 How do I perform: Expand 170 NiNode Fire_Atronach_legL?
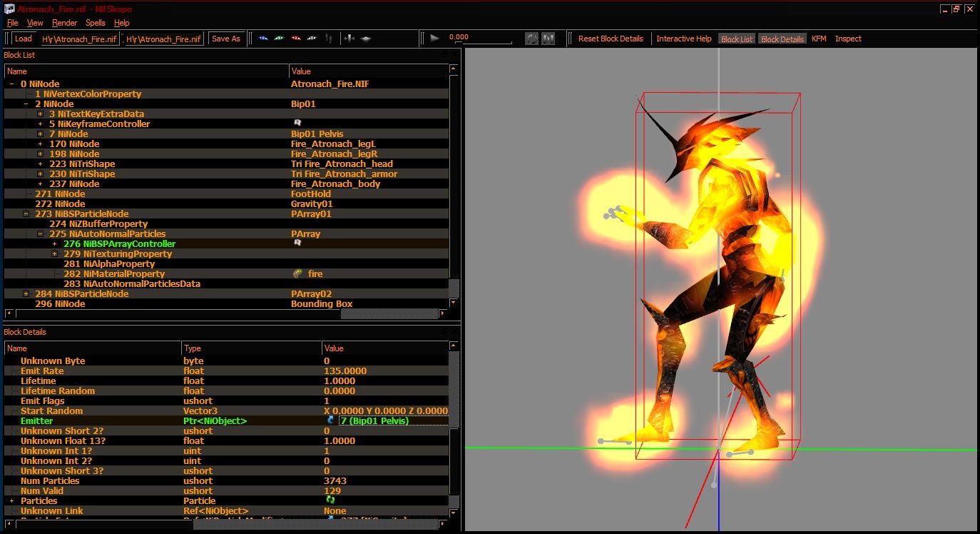pyautogui.click(x=41, y=144)
